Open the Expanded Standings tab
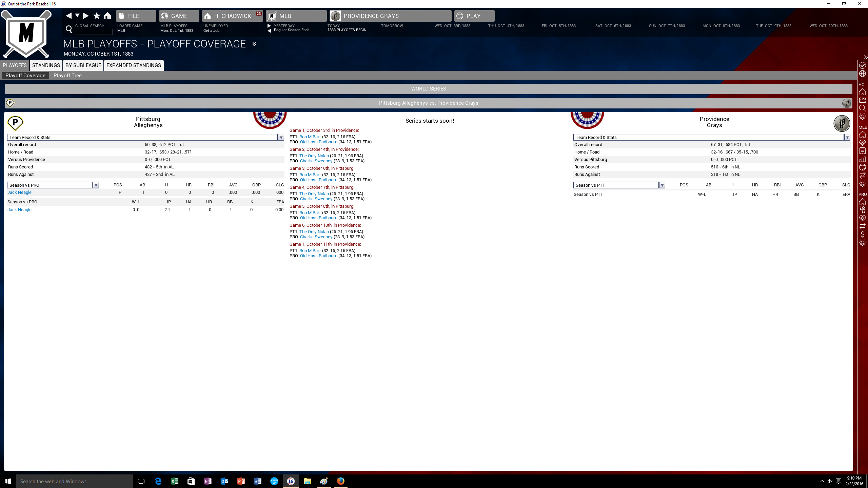This screenshot has height=488, width=868. pos(134,65)
